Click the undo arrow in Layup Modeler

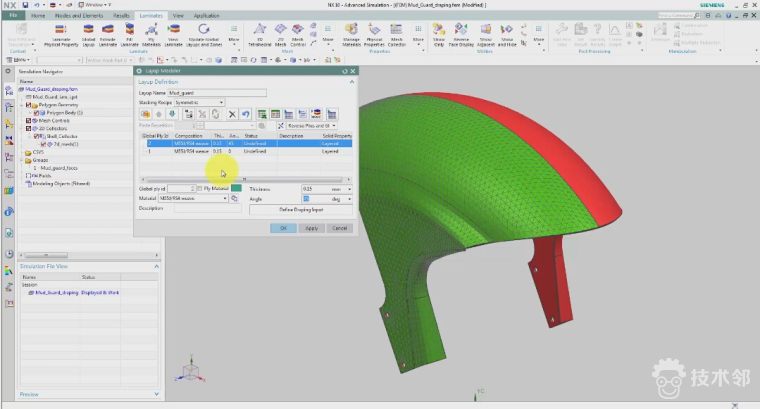tap(245, 114)
